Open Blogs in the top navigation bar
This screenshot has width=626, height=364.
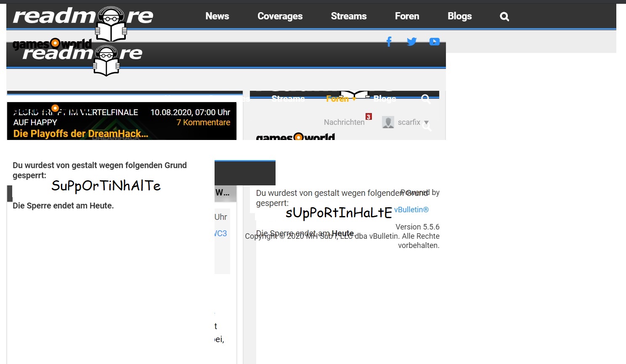tap(459, 16)
